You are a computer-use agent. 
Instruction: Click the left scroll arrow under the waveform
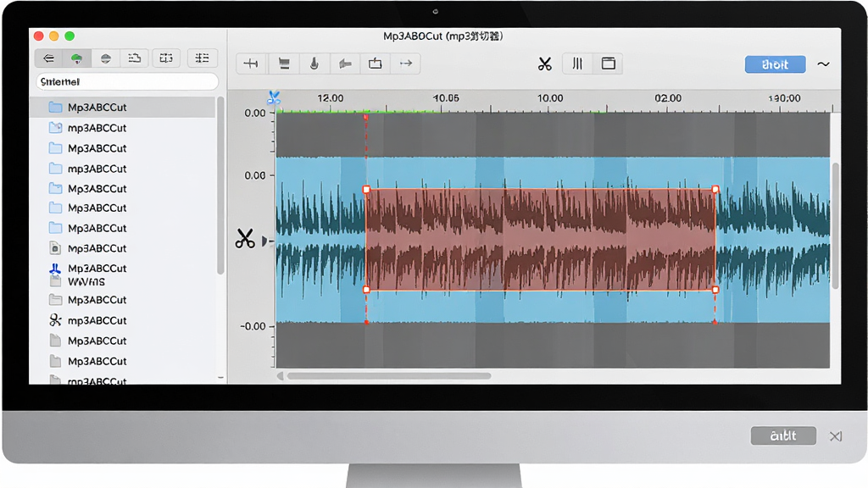click(280, 376)
